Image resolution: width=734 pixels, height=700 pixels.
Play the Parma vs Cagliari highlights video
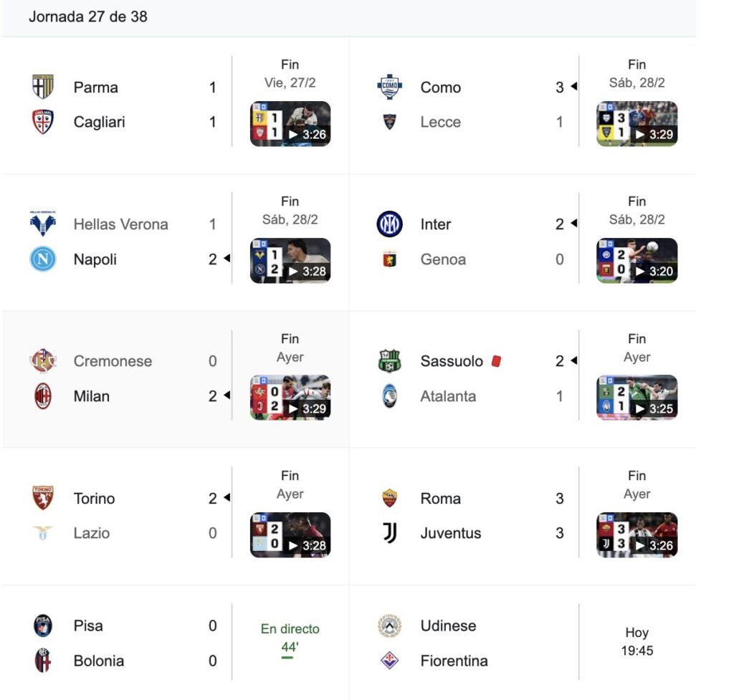point(290,124)
